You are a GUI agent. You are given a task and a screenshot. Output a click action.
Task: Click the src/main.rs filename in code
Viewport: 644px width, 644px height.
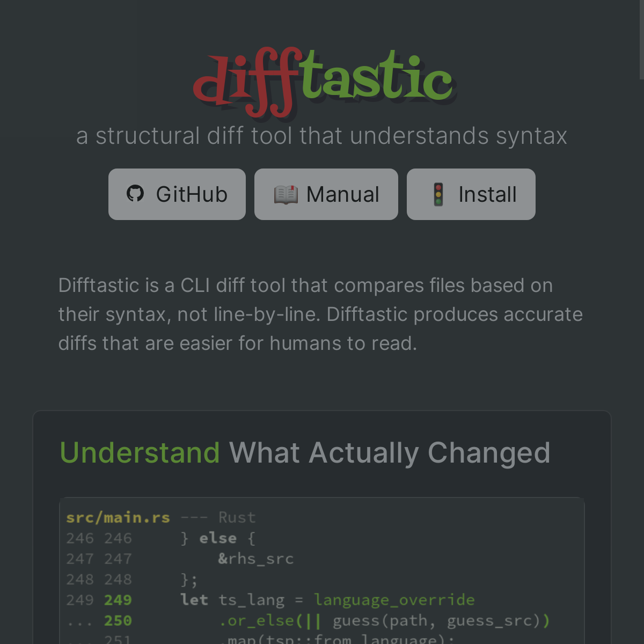click(x=118, y=517)
